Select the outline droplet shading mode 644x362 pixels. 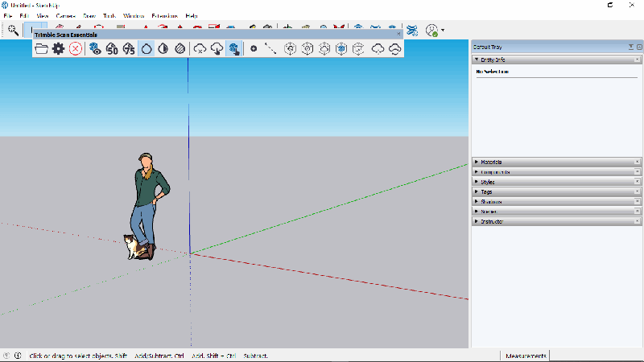147,49
